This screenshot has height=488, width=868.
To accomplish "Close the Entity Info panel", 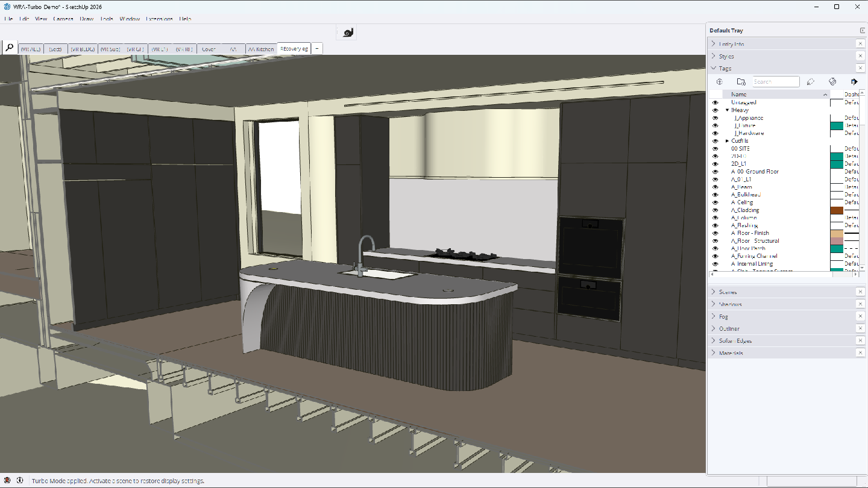I will coord(860,44).
